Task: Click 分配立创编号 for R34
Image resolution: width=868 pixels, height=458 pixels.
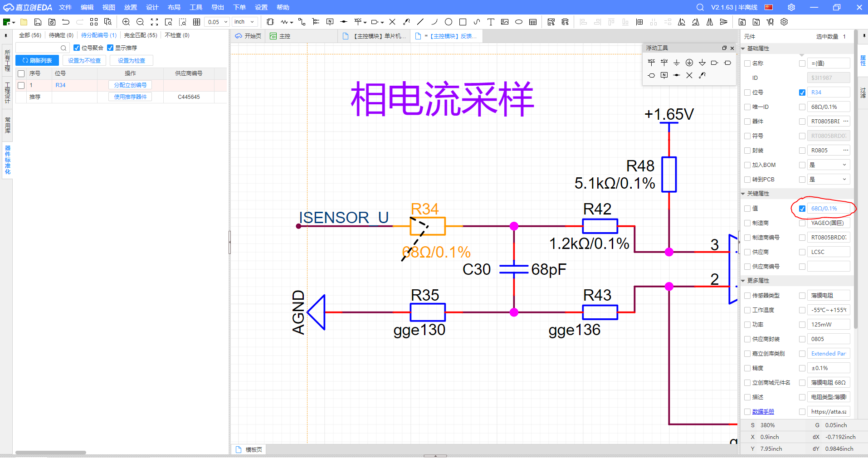Action: pyautogui.click(x=130, y=85)
